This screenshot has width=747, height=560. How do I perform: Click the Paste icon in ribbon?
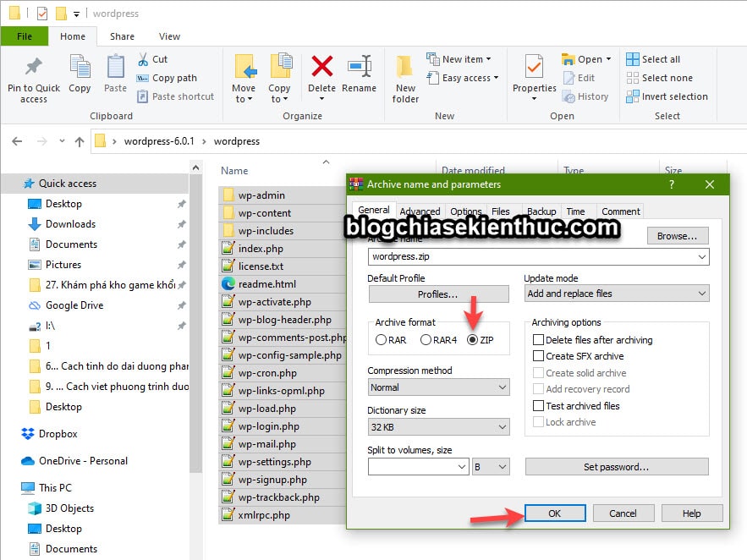(115, 67)
